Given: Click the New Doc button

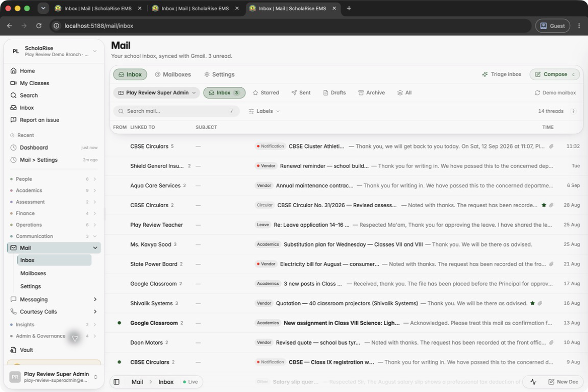Looking at the screenshot, I should point(563,382).
